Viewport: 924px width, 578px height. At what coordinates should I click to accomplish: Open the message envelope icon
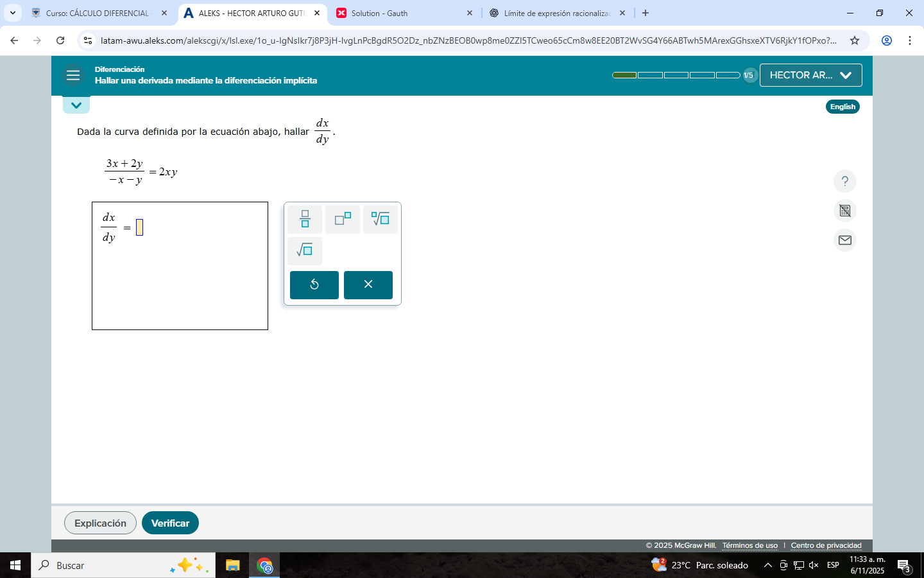point(844,240)
